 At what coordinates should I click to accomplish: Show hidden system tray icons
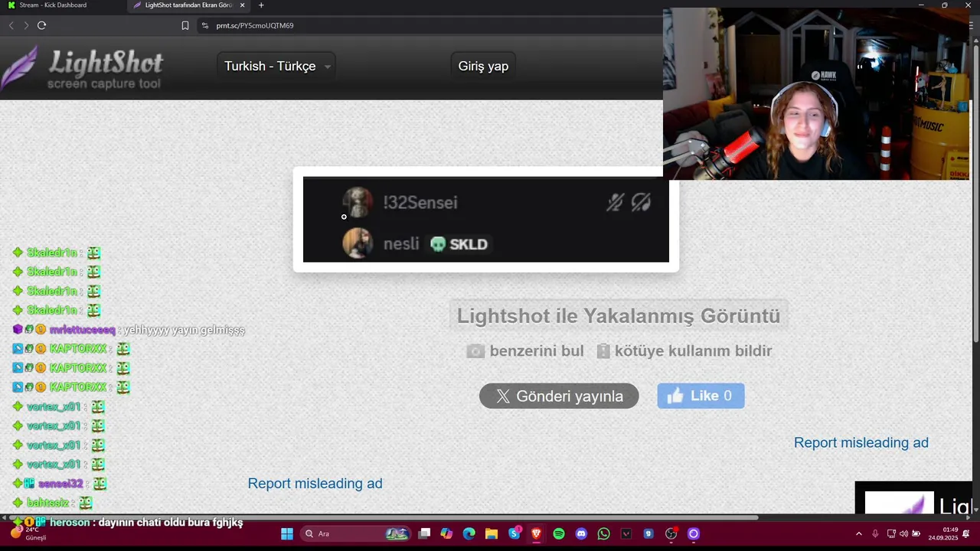point(859,533)
